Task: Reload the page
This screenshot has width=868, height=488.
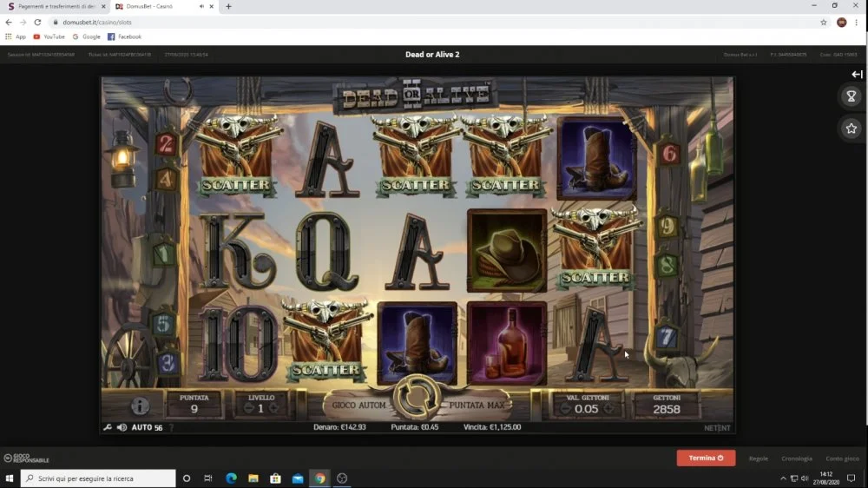Action: point(37,23)
